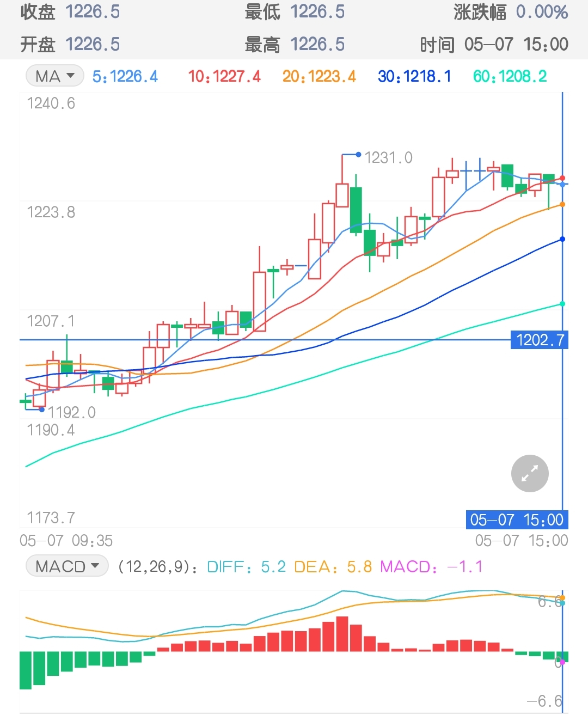Select the MA 5:1226.4 legend value
The width and height of the screenshot is (588, 715).
pyautogui.click(x=125, y=76)
